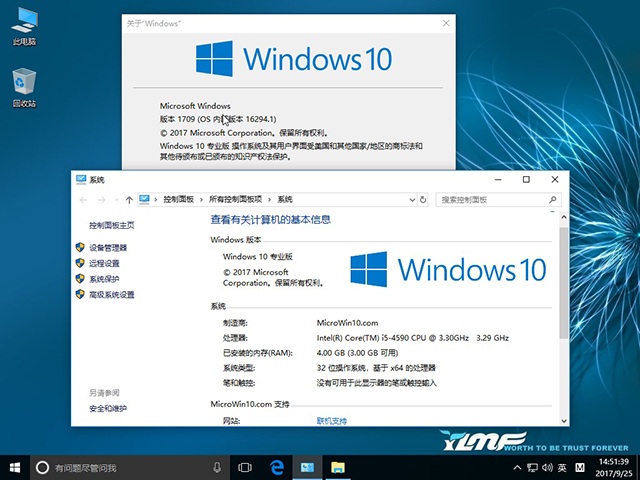The width and height of the screenshot is (640, 480).
Task: Open the Recycle Bin desktop icon
Action: (24, 88)
